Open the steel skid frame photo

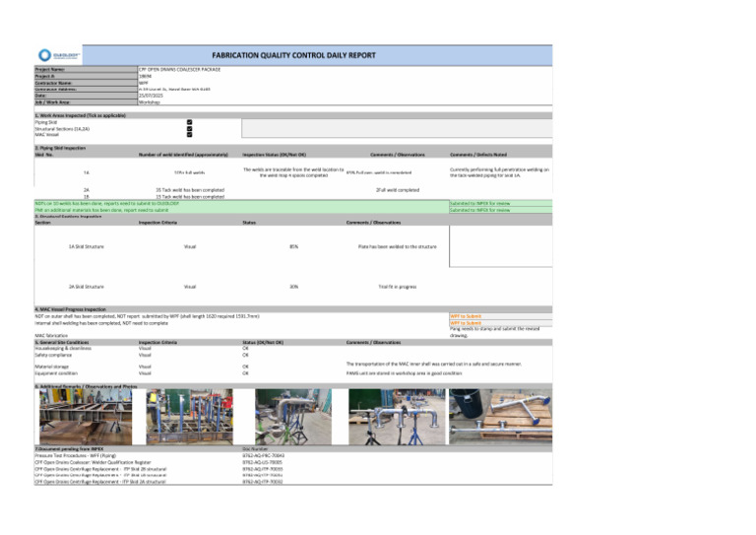click(86, 417)
